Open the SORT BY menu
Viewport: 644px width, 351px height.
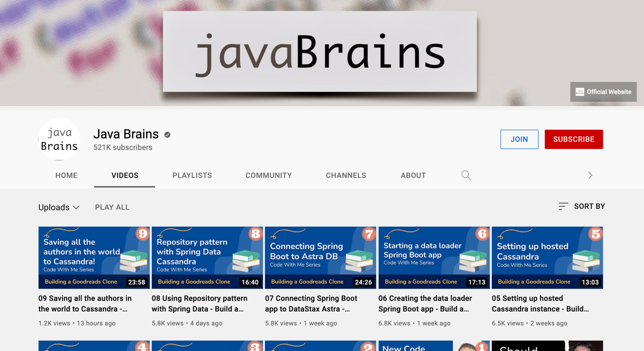coord(581,206)
